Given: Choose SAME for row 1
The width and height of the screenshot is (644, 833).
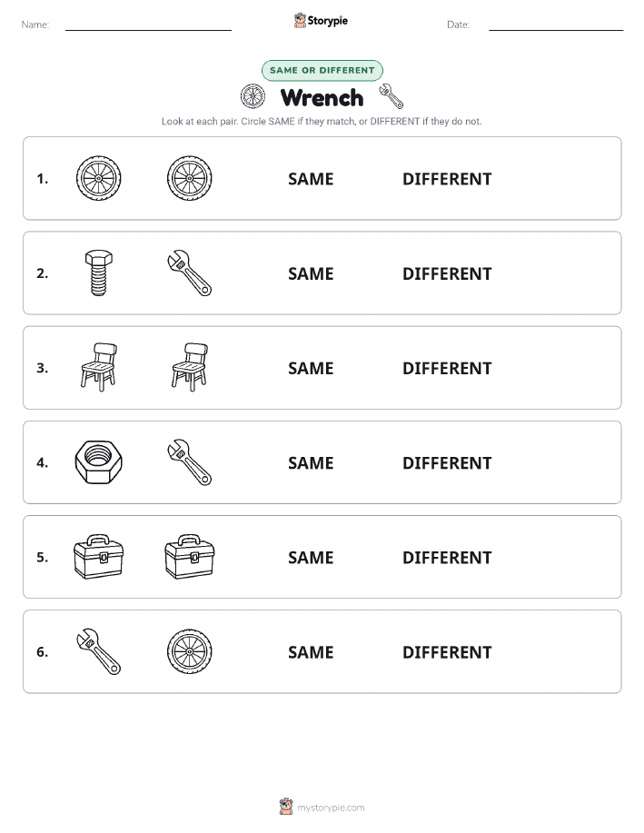Looking at the screenshot, I should (311, 179).
